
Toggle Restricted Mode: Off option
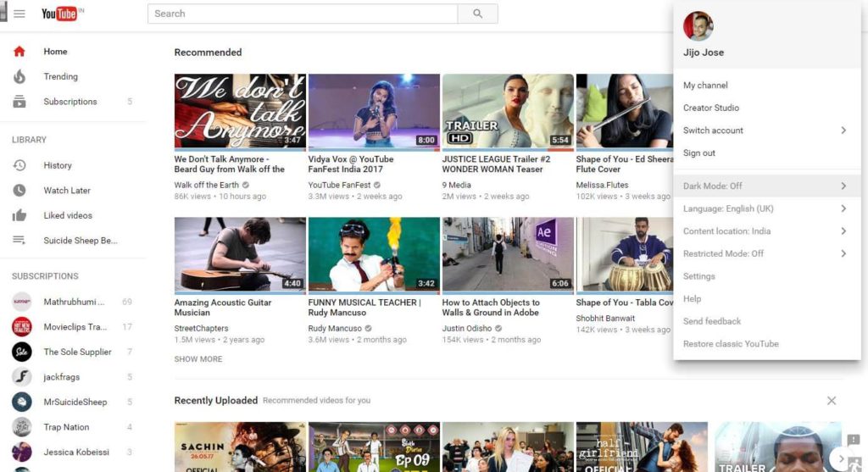pos(723,253)
